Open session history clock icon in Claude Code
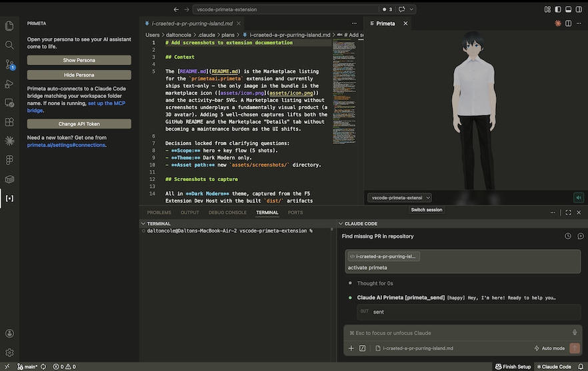The image size is (588, 371). (x=568, y=236)
